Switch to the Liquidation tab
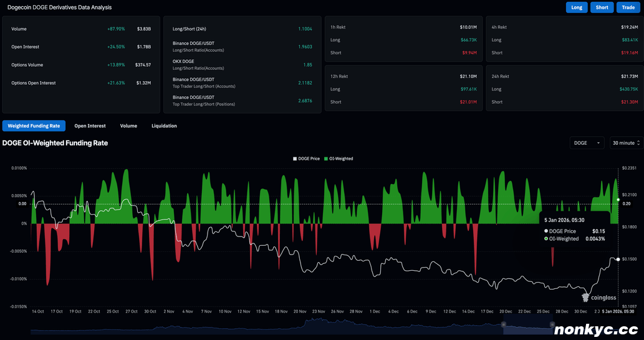 (x=164, y=126)
